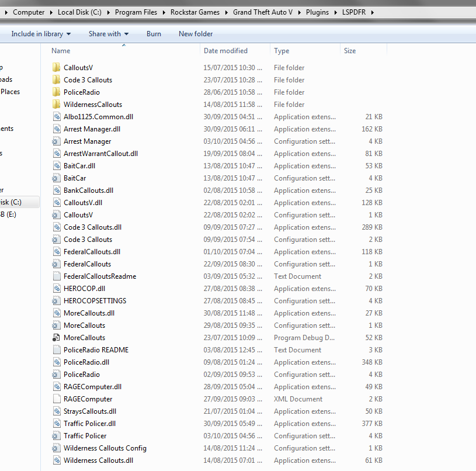Expand the arrow after LSPDFR breadcrumb
Viewport: 476px width, 471px height.
[372, 12]
